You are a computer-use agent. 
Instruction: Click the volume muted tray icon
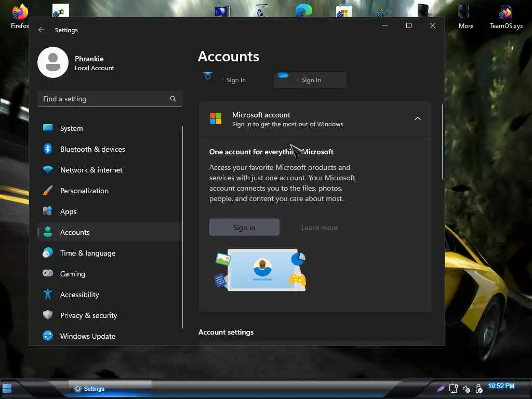[467, 389]
